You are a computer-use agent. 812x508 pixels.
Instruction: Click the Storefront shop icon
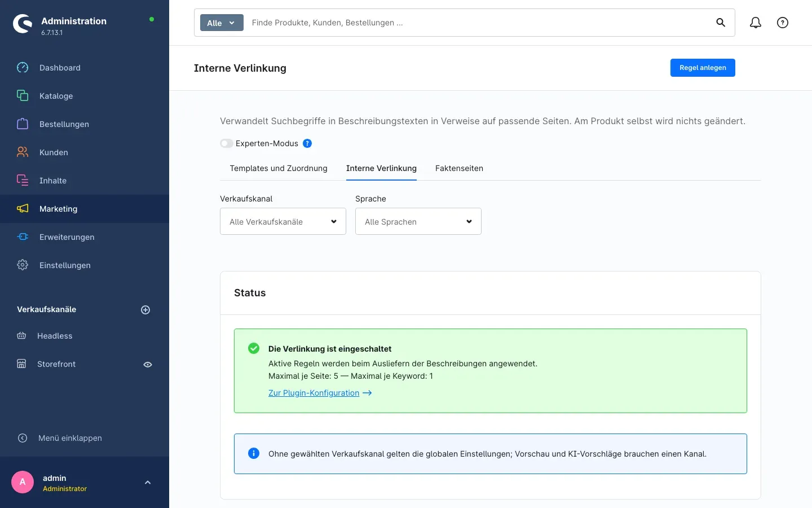21,364
